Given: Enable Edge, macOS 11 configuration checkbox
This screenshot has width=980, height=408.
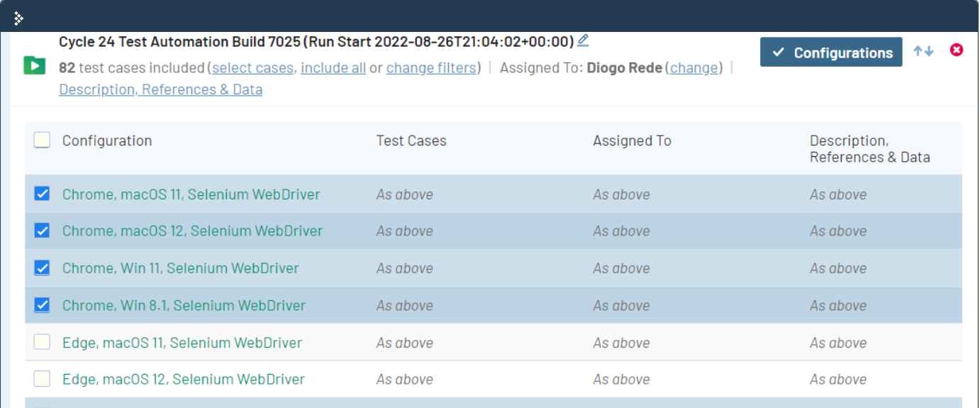Looking at the screenshot, I should (x=42, y=342).
